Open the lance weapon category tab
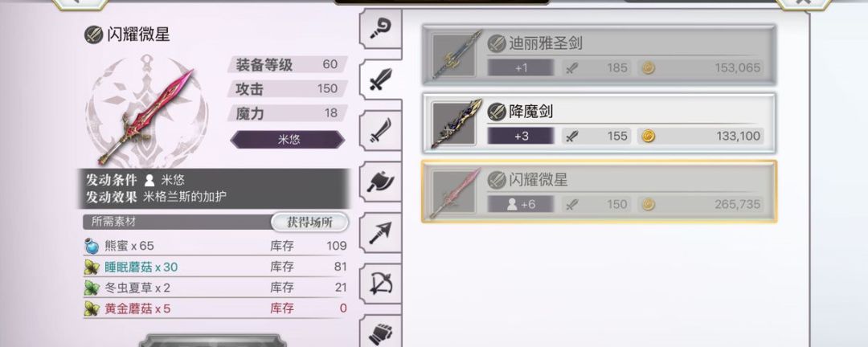868x347 pixels. click(381, 232)
